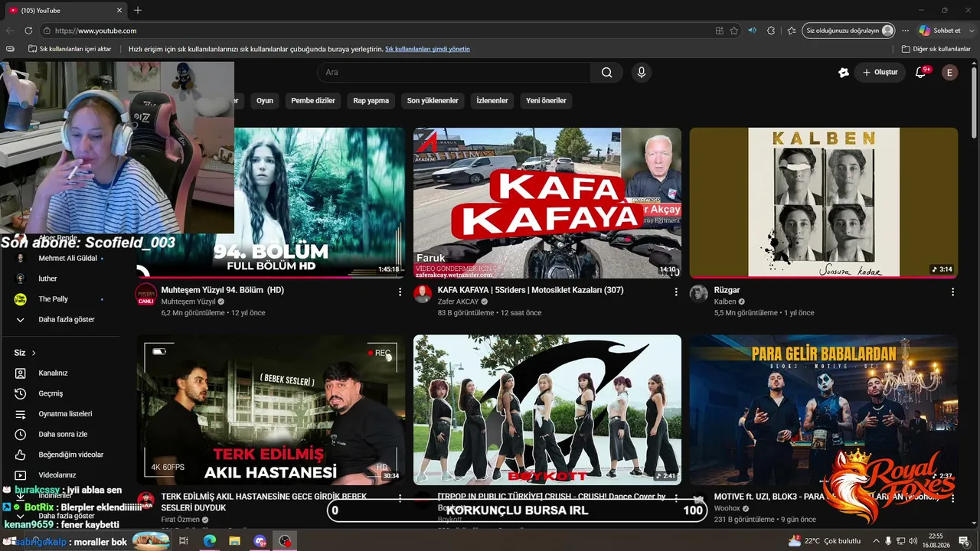Open the weather widget showing 22°C

(x=825, y=541)
